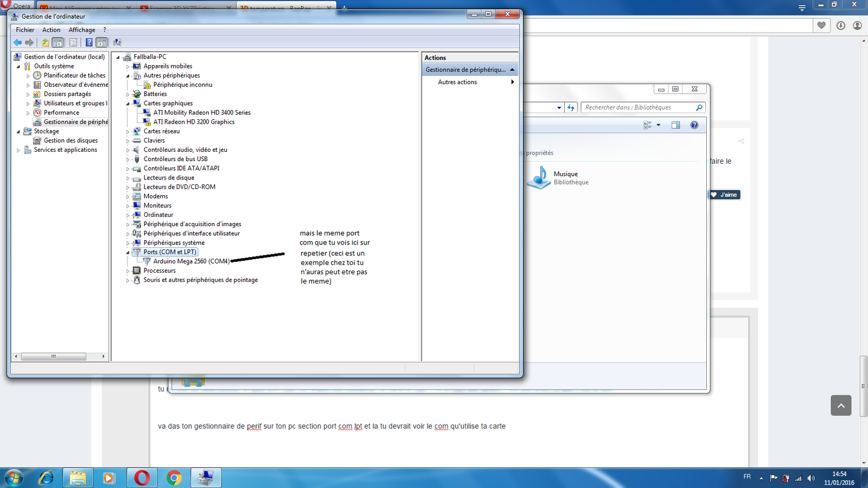Viewport: 868px width, 488px height.
Task: Select Arduino Mega 2560 (COM4) device
Action: 192,261
